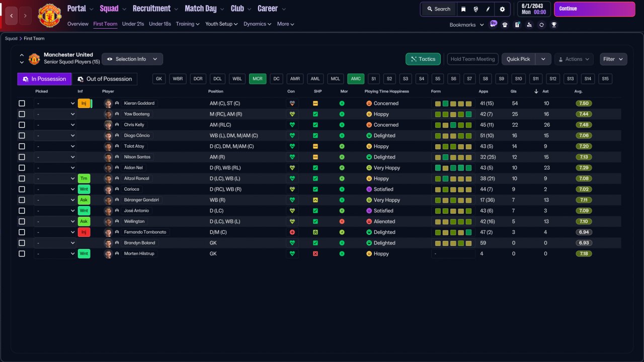Click the Manchester United crest beside squad title
This screenshot has width=644, height=362.
(34, 59)
